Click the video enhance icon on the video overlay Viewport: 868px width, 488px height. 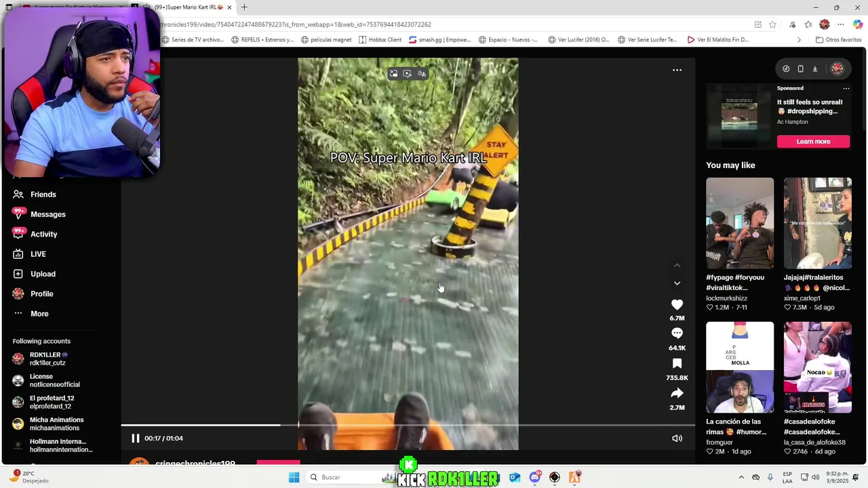click(407, 74)
